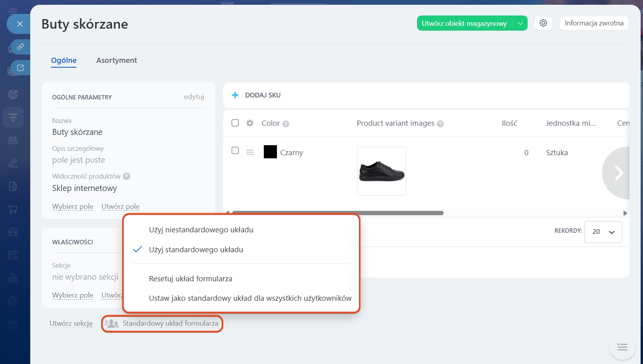Click the Utwórz sekcję link
This screenshot has width=643, height=364.
tap(71, 323)
